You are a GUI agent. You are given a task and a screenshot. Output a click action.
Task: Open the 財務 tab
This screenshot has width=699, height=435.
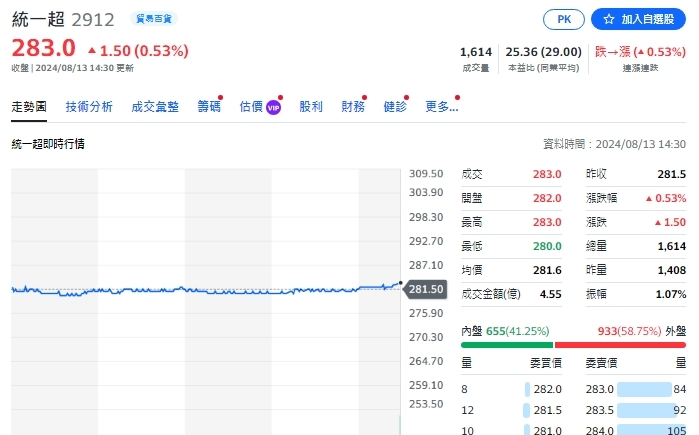[353, 107]
